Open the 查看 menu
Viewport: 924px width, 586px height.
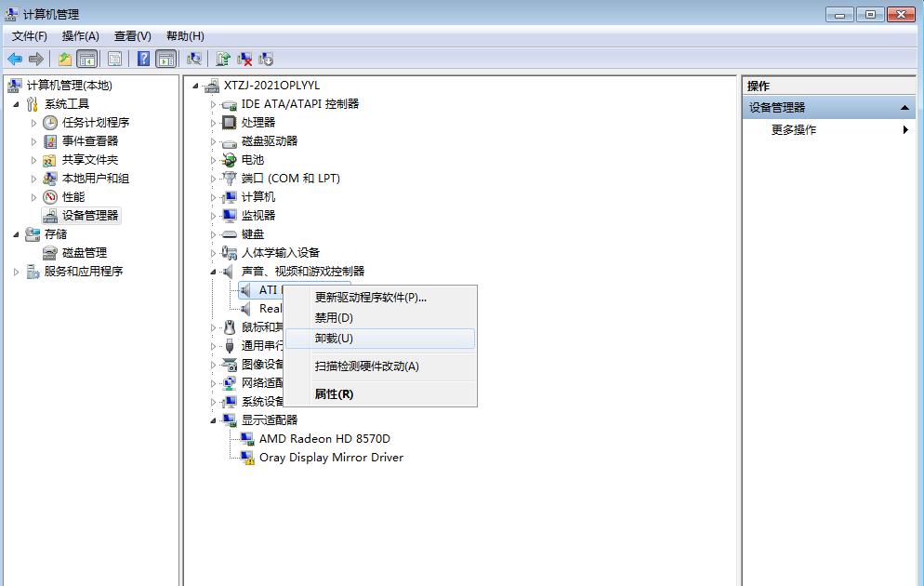click(131, 35)
